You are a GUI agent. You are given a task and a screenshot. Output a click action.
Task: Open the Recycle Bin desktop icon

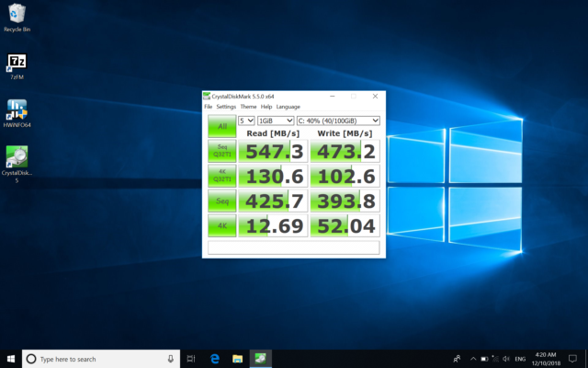[17, 17]
